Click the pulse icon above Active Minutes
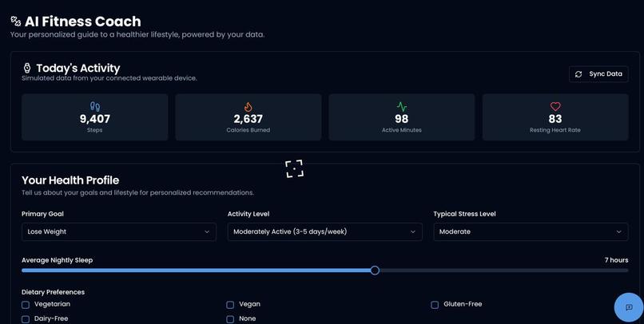Viewport: 644px width, 324px height. (402, 107)
